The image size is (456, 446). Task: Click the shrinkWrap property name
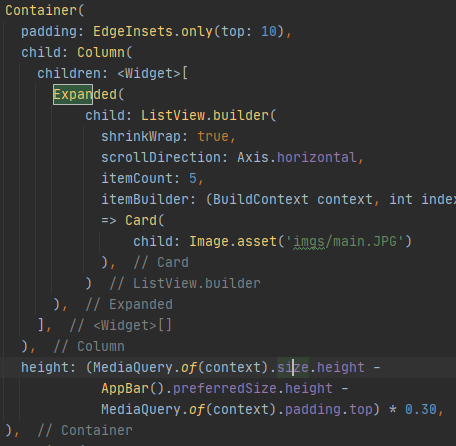141,136
